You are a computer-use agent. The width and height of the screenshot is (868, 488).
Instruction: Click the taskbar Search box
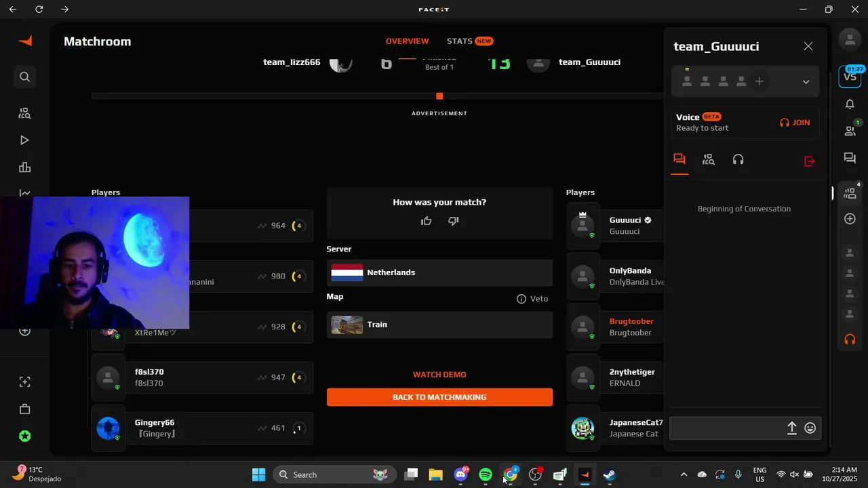333,474
